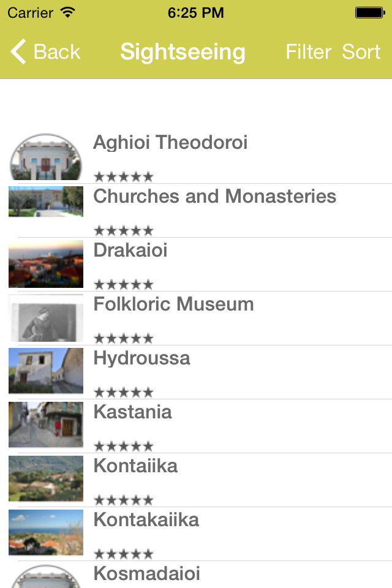Select the Kastania street thumbnail
392x588 pixels.
(46, 424)
